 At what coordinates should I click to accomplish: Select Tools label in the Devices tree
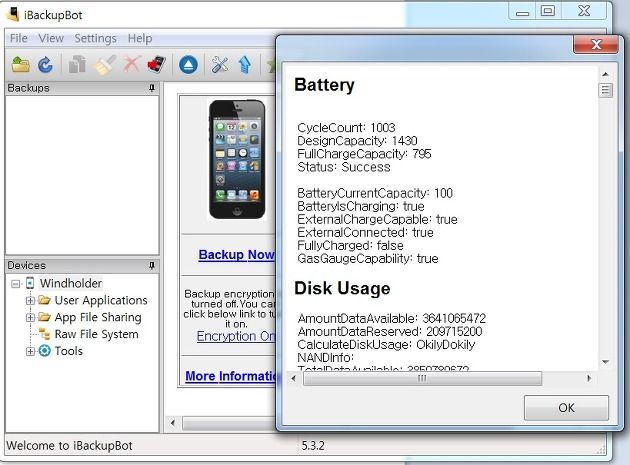click(69, 351)
